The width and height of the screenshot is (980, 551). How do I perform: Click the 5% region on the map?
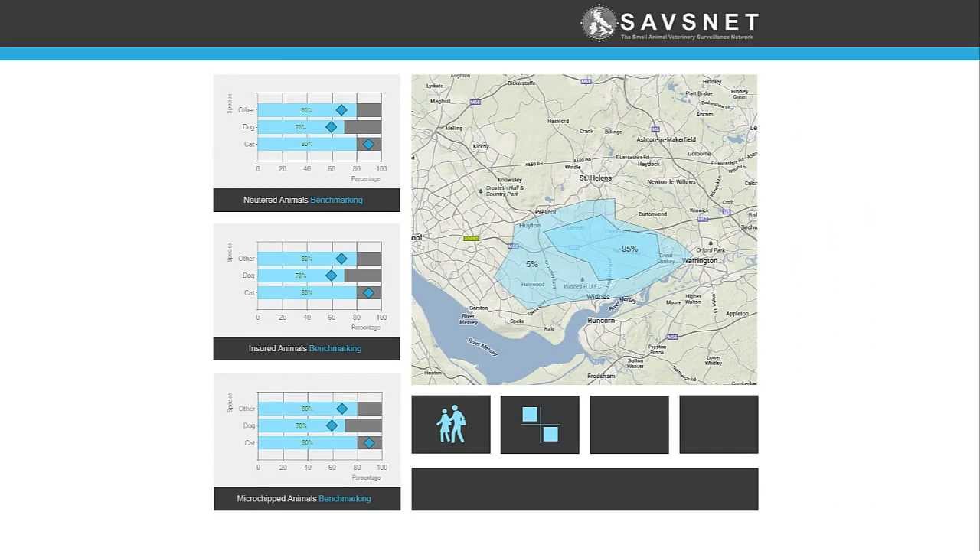point(531,264)
